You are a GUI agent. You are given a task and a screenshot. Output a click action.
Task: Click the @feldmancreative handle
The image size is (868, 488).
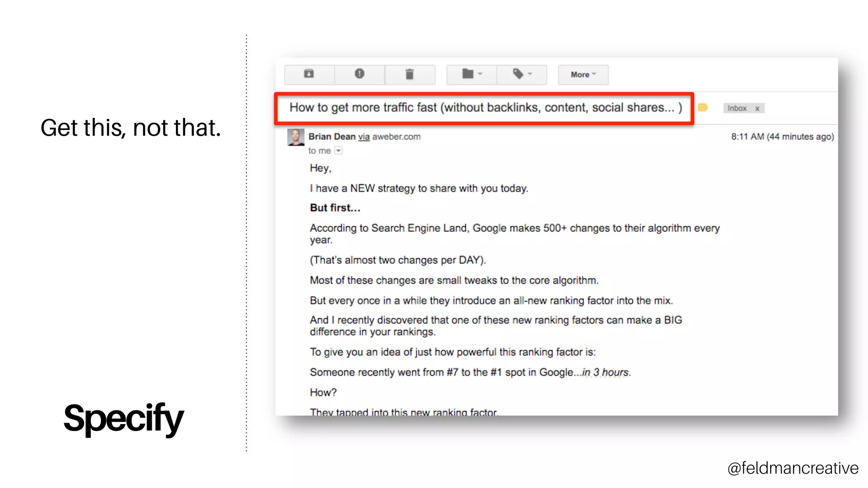point(793,468)
